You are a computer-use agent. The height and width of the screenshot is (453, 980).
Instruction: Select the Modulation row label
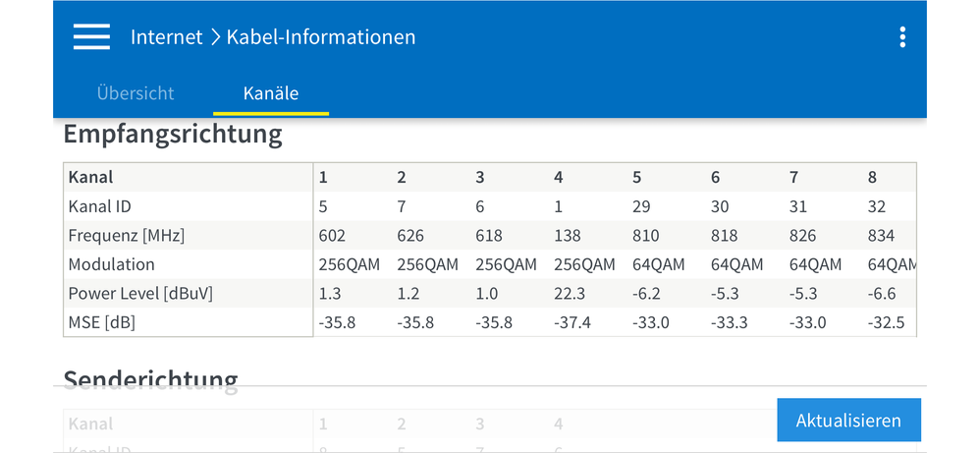pyautogui.click(x=112, y=264)
